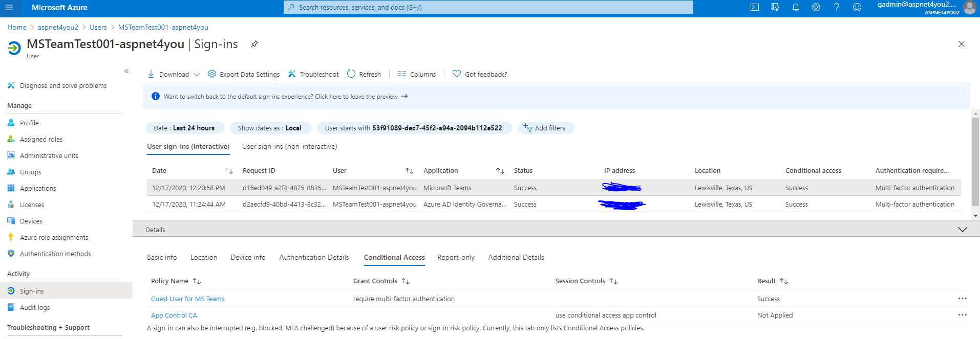
Task: Open the Azure portal hamburger menu
Action: pyautogui.click(x=9, y=7)
